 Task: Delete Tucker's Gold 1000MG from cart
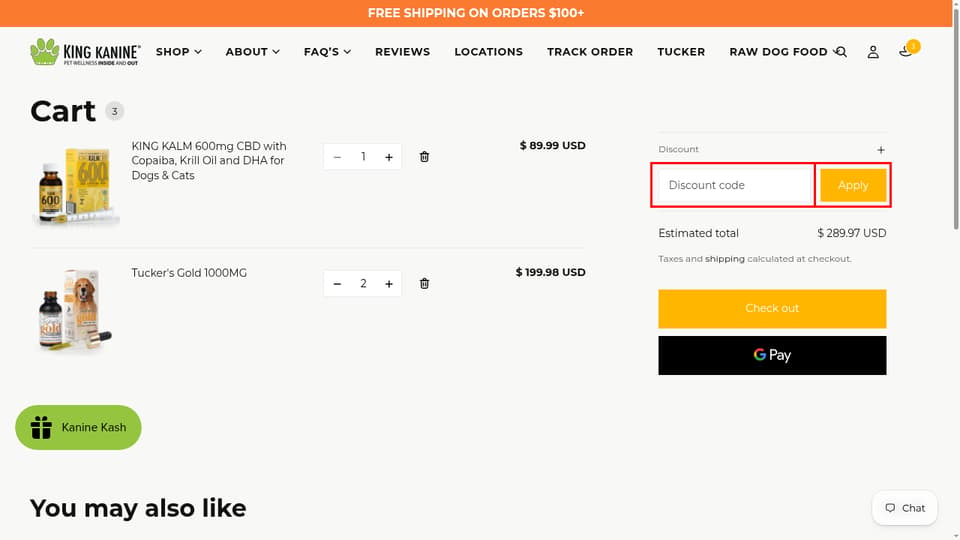tap(424, 283)
